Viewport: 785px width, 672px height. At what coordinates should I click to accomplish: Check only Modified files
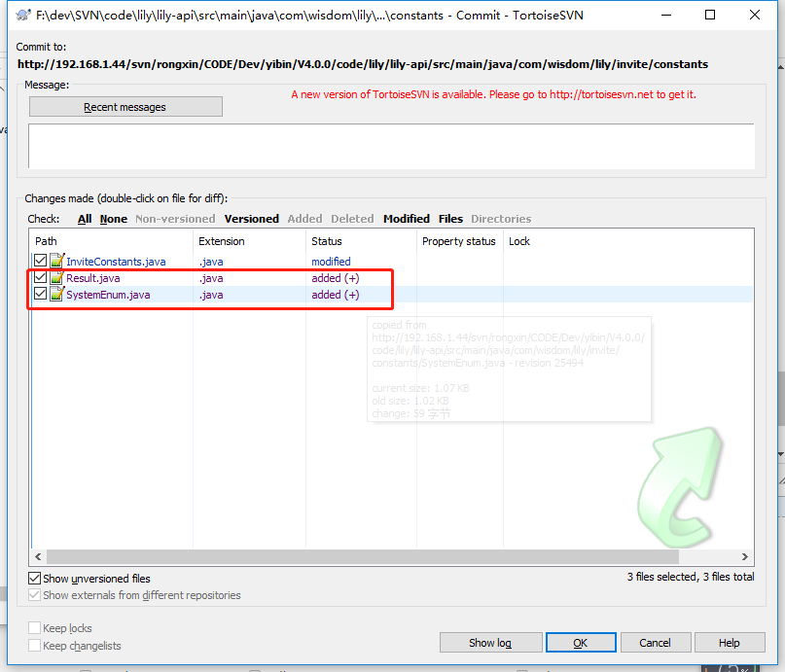(x=407, y=219)
